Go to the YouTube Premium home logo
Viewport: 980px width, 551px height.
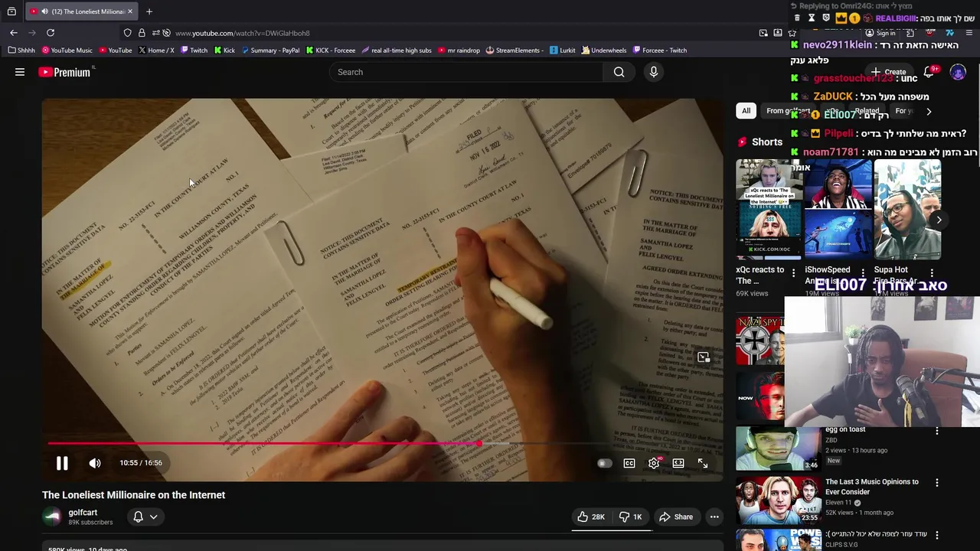click(64, 72)
